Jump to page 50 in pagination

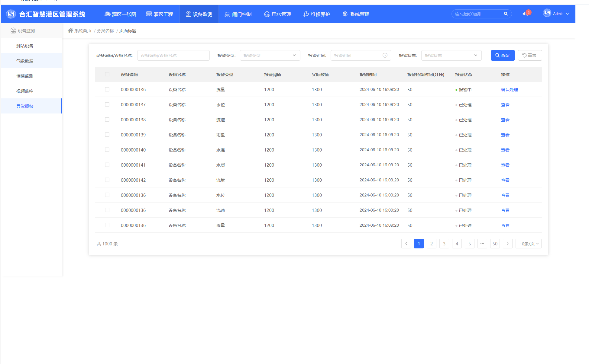pyautogui.click(x=495, y=244)
